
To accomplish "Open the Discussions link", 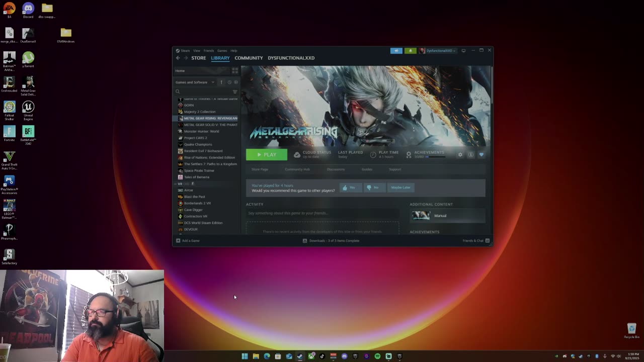I will 336,169.
